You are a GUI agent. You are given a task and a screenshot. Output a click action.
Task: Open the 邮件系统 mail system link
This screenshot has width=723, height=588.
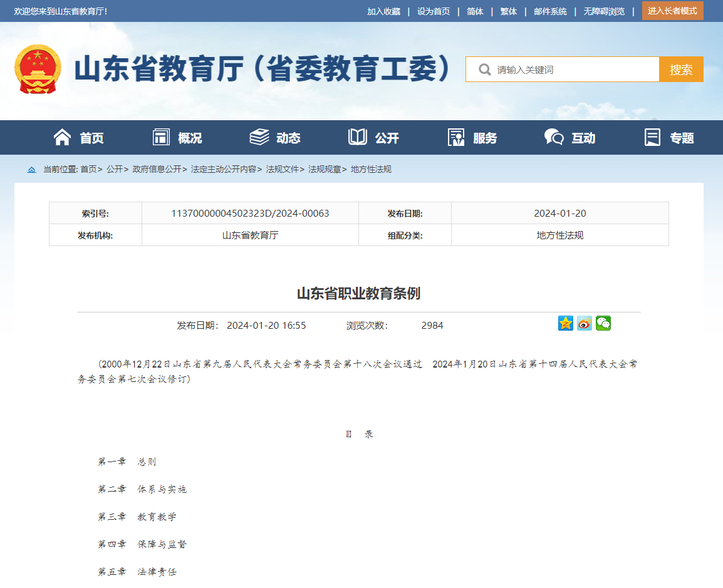(550, 11)
